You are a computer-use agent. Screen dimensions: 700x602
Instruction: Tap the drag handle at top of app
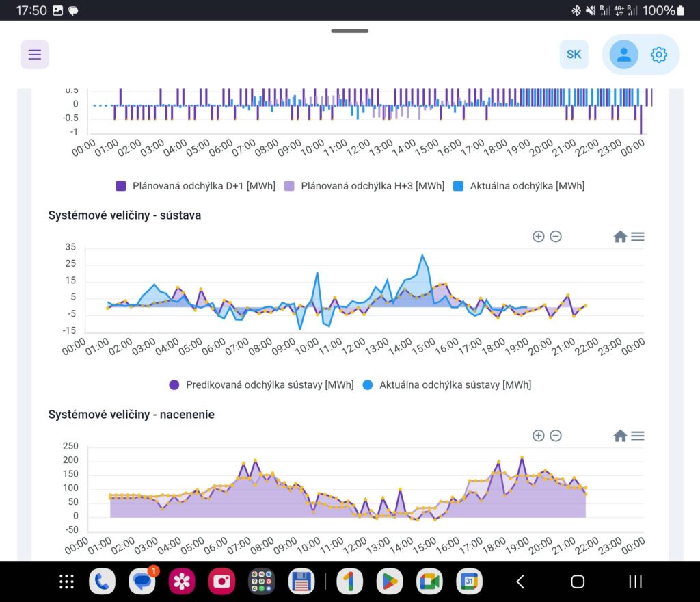point(350,31)
